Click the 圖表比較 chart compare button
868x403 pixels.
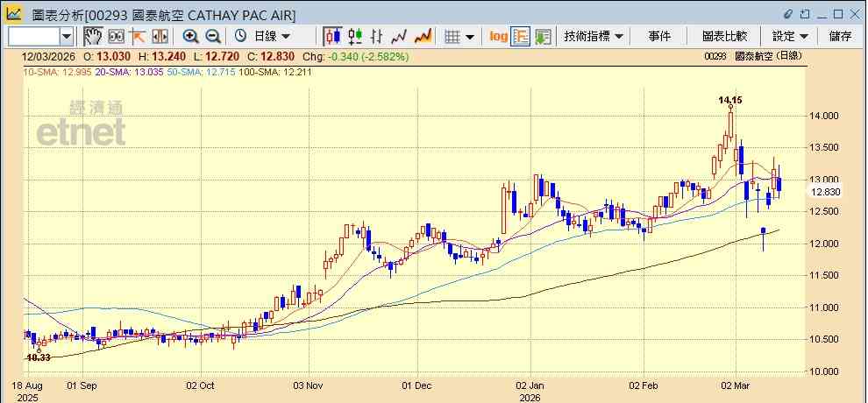click(724, 37)
